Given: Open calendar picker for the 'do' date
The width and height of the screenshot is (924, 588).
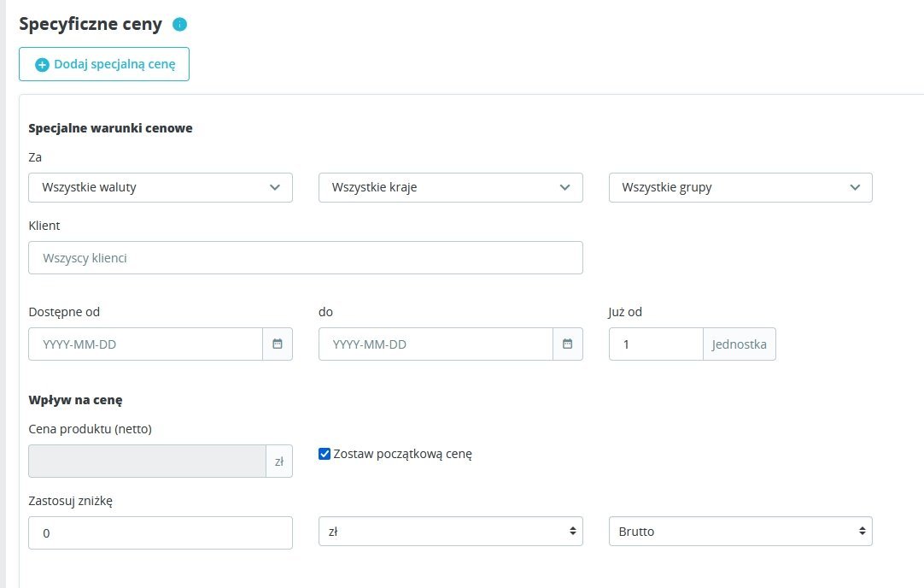Looking at the screenshot, I should (x=568, y=344).
